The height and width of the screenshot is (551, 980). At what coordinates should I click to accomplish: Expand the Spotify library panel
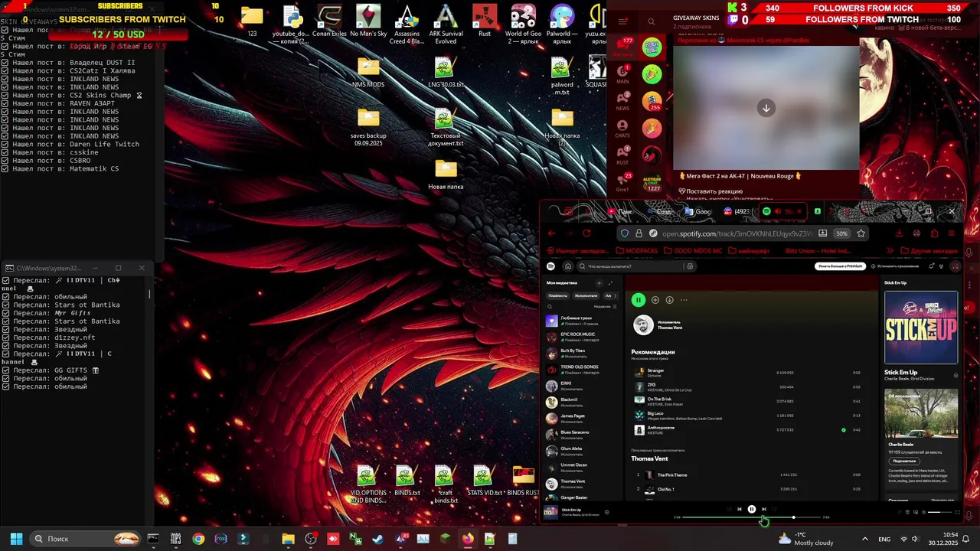click(610, 283)
